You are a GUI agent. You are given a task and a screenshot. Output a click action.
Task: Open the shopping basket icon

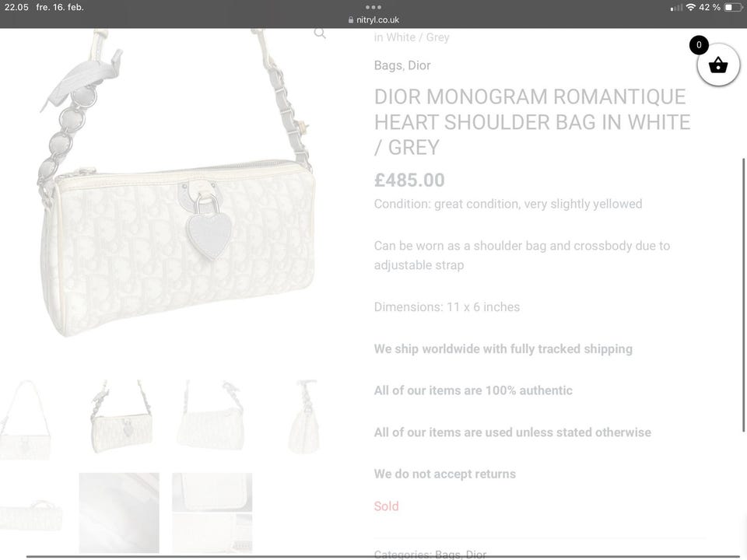click(718, 65)
